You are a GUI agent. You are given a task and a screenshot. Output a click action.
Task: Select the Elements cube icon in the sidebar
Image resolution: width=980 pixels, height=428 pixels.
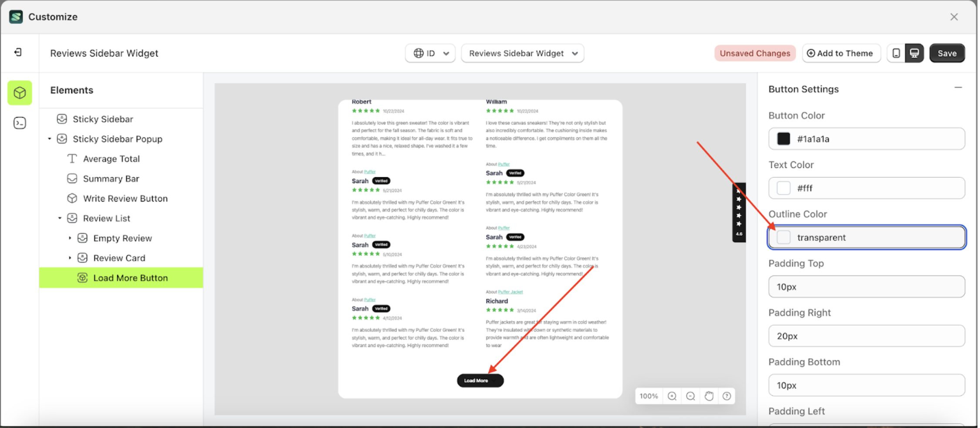point(19,92)
